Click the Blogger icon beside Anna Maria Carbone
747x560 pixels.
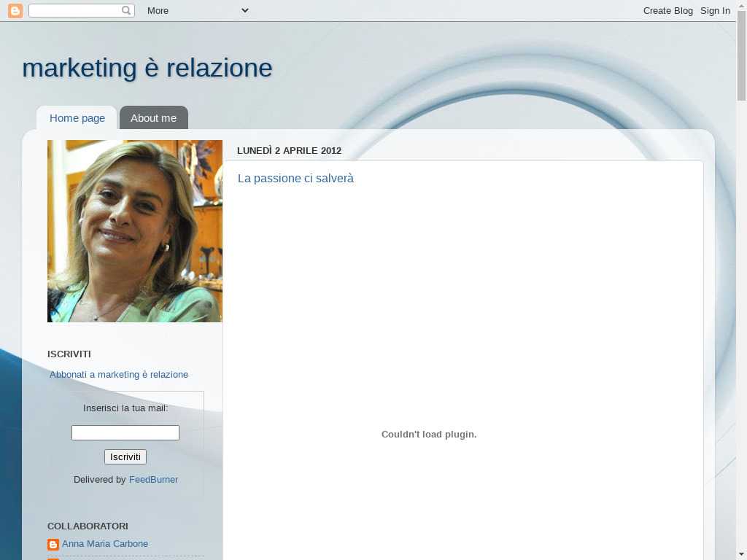click(53, 544)
